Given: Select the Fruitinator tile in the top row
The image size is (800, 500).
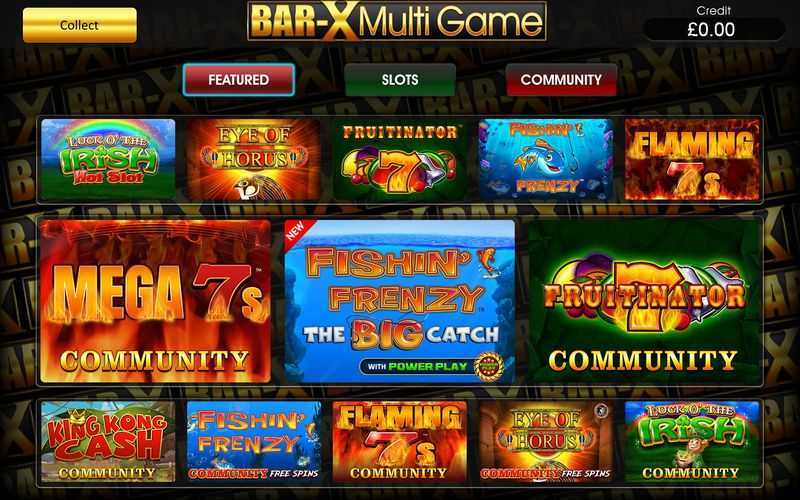Looking at the screenshot, I should tap(399, 159).
